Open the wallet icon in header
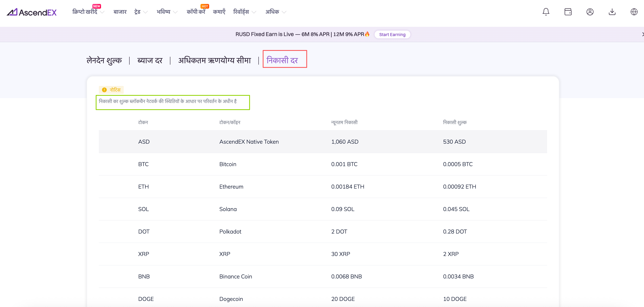The image size is (644, 307). (568, 12)
